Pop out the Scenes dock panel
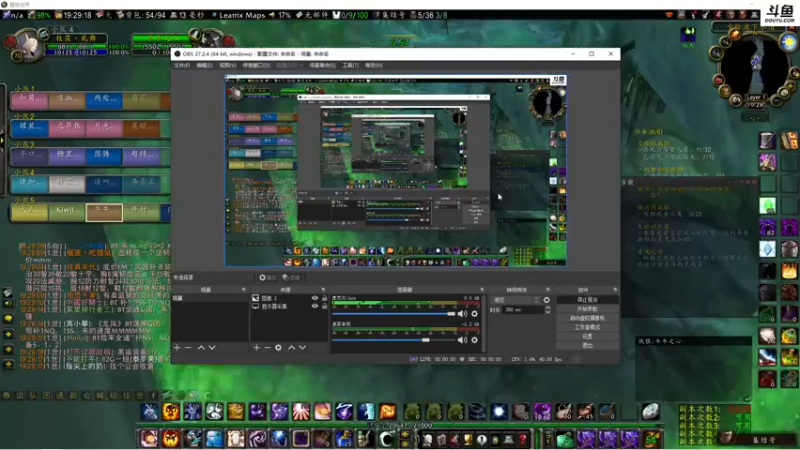Image resolution: width=800 pixels, height=450 pixels. coord(243,290)
